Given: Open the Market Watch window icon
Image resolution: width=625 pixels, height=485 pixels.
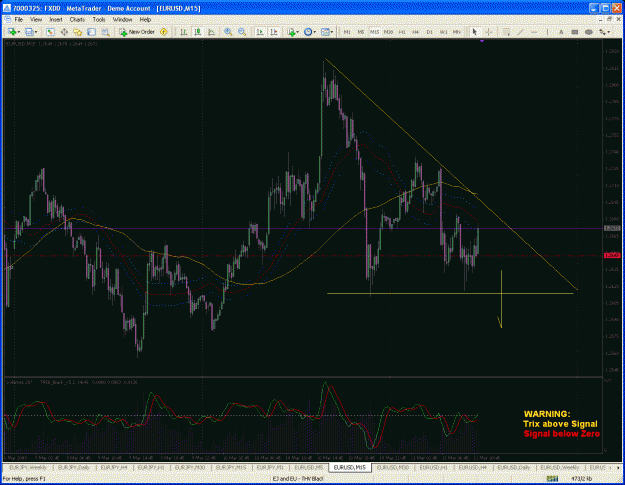Looking at the screenshot, I should [50, 32].
